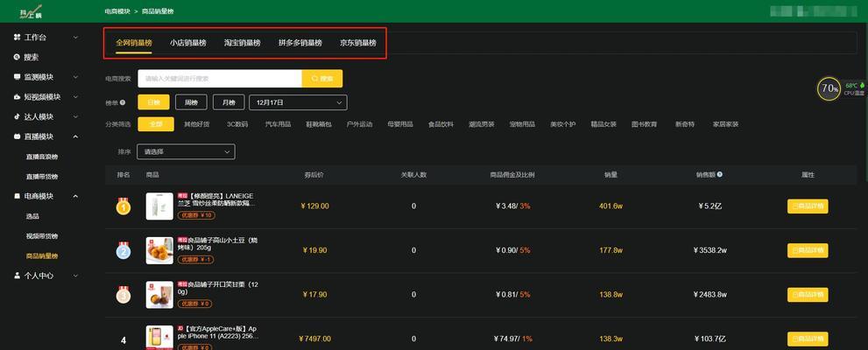Click the 个人中心 person icon
The width and height of the screenshot is (868, 350).
pos(17,276)
